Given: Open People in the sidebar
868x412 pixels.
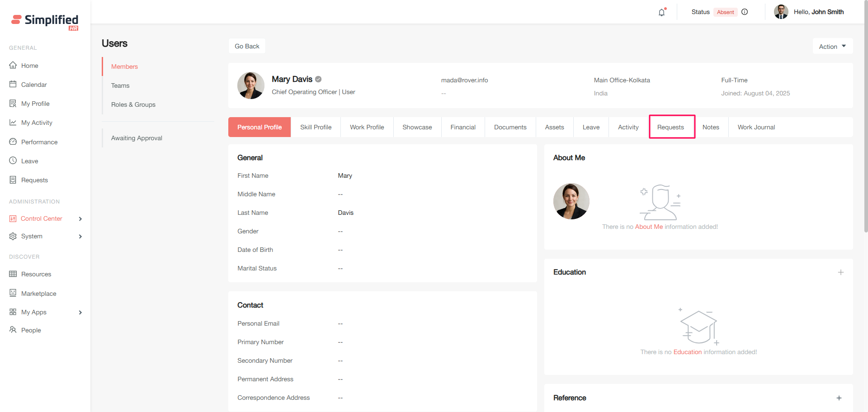Looking at the screenshot, I should point(31,330).
